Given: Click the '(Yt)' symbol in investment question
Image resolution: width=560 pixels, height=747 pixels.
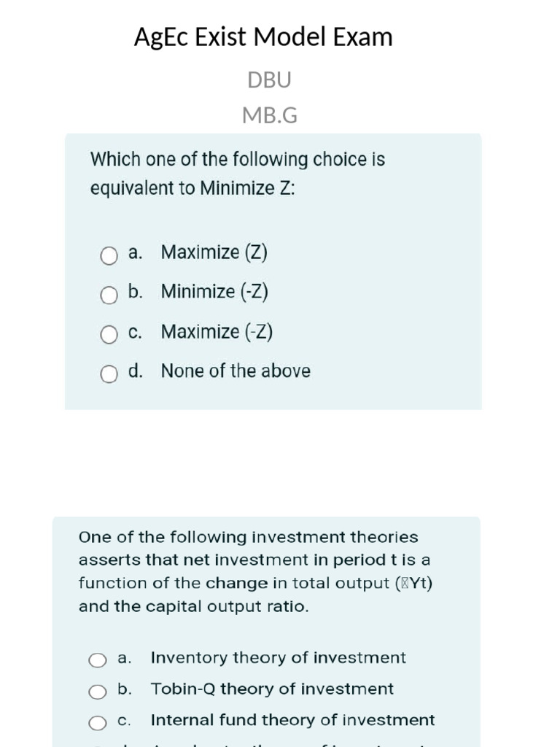Looking at the screenshot, I should [414, 583].
